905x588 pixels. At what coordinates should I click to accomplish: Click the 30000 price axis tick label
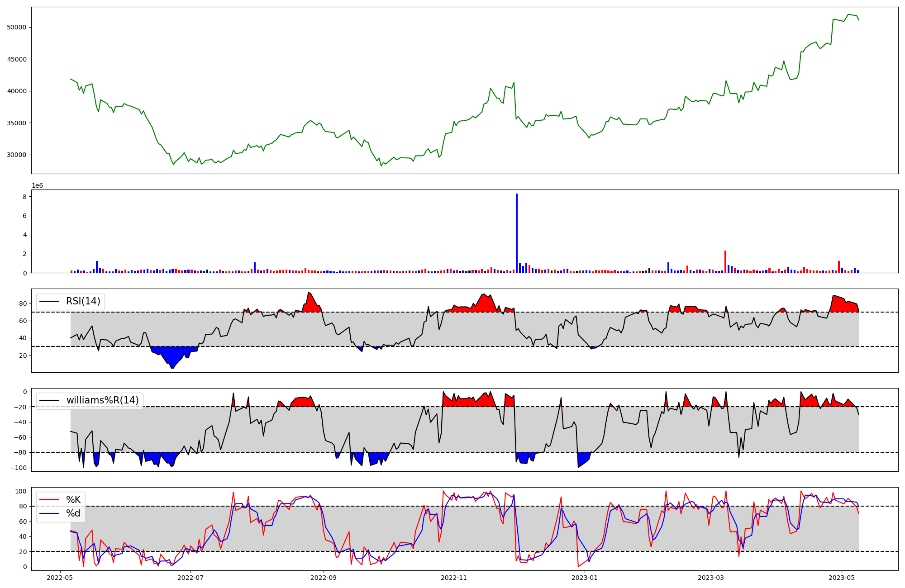(17, 155)
